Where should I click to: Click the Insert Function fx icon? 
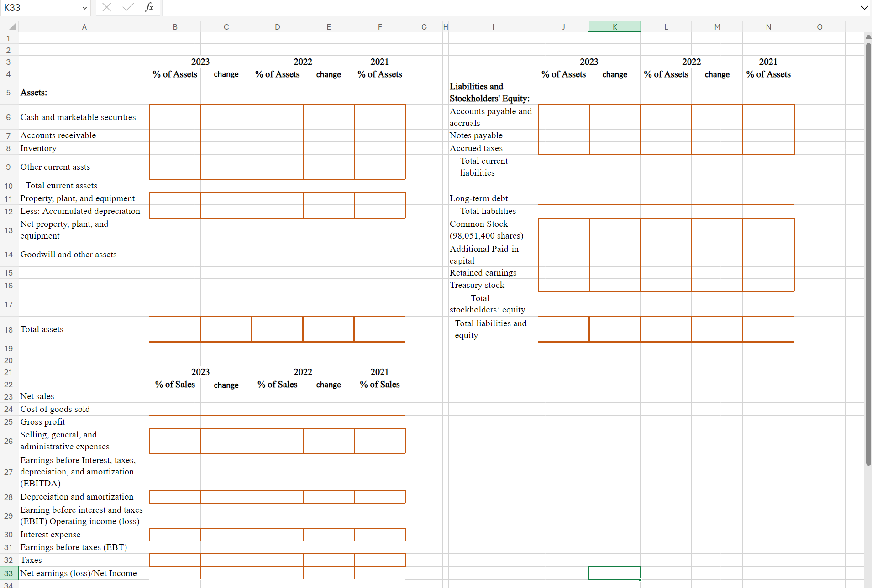149,7
